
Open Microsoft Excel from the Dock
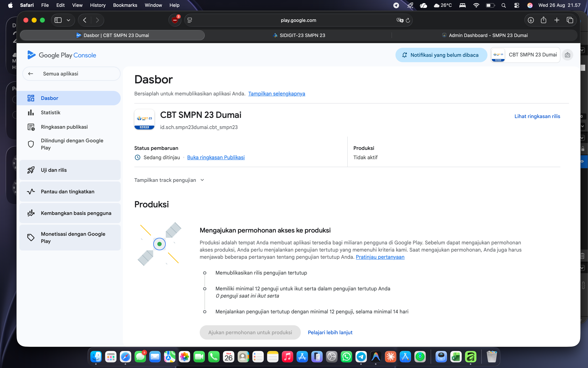(x=456, y=357)
